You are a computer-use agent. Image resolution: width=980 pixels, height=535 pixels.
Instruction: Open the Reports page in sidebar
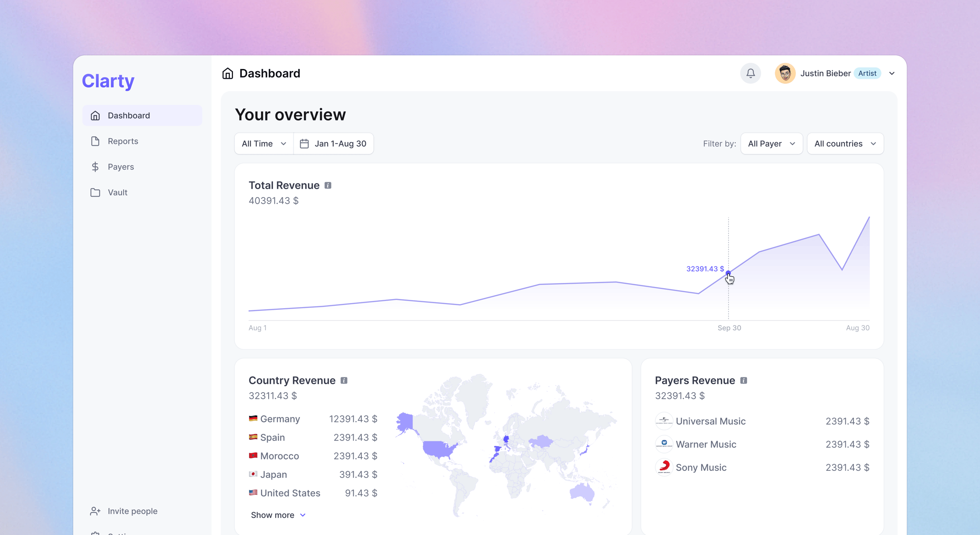(122, 141)
